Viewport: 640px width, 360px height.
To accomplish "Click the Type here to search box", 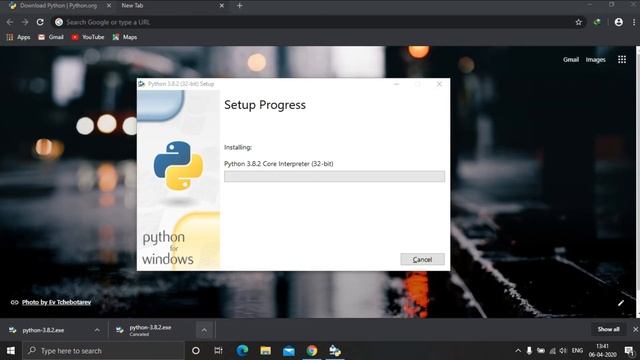I will pyautogui.click(x=104, y=351).
